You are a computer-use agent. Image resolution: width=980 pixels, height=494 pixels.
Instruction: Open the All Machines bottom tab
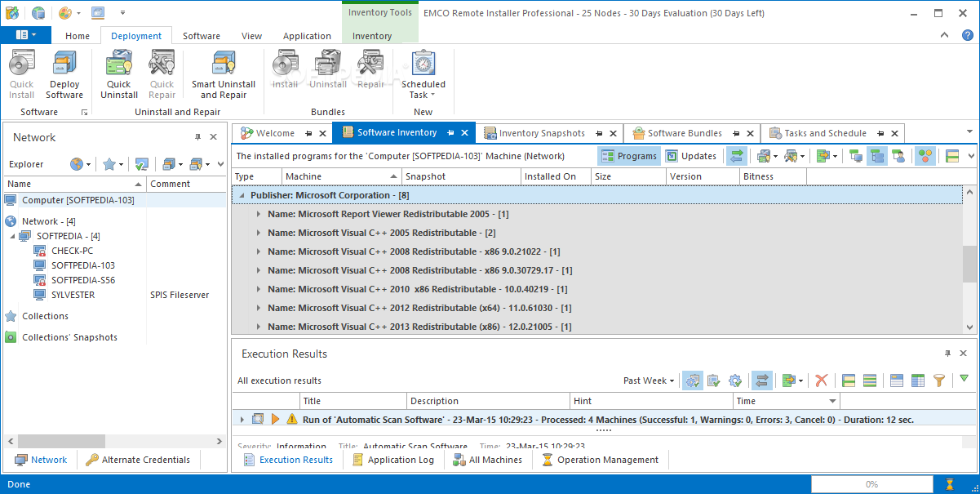(487, 460)
